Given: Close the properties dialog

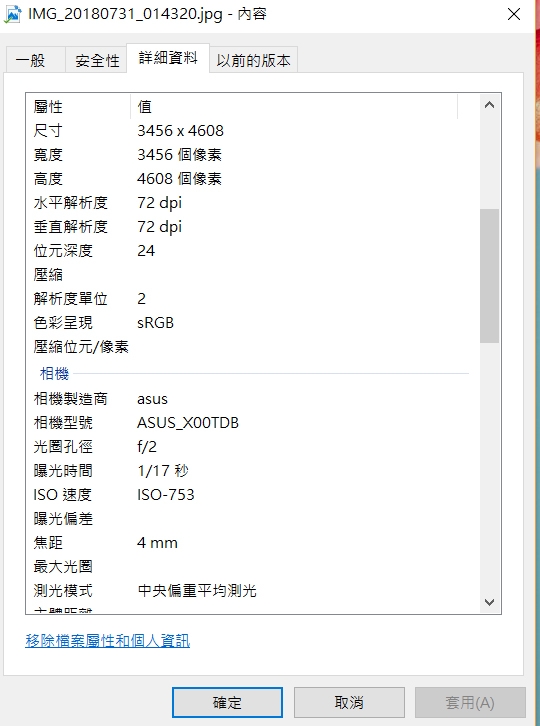Looking at the screenshot, I should pos(514,14).
